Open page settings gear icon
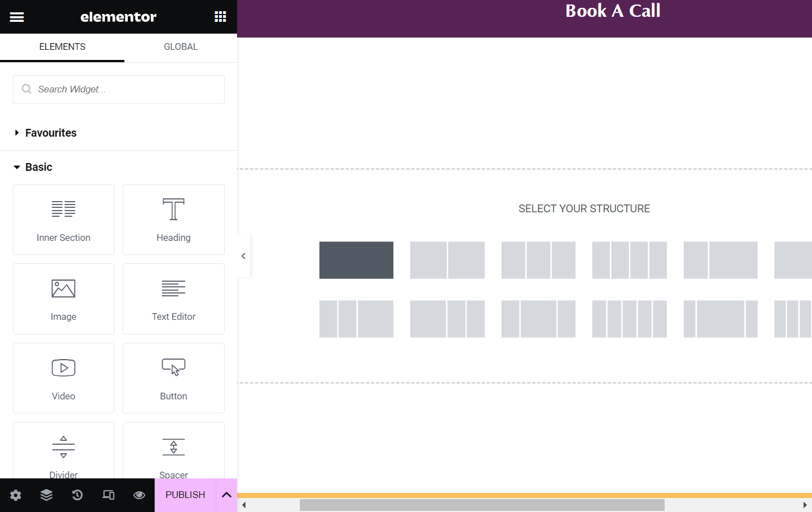The width and height of the screenshot is (812, 512). 16,495
